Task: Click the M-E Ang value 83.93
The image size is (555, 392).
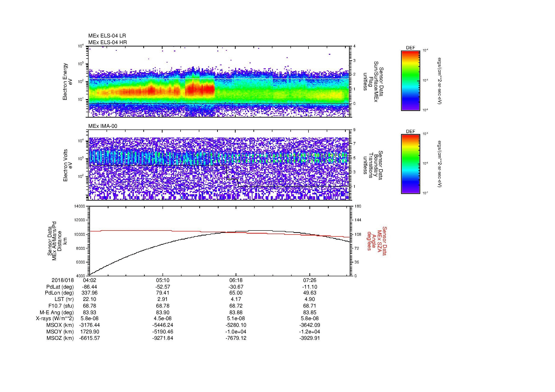Action: [90, 312]
